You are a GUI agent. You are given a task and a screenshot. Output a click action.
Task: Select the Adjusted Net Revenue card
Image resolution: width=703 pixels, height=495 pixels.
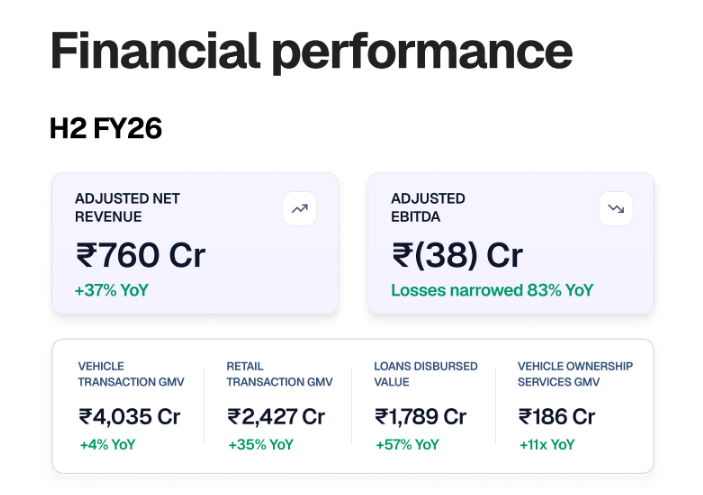coord(195,243)
